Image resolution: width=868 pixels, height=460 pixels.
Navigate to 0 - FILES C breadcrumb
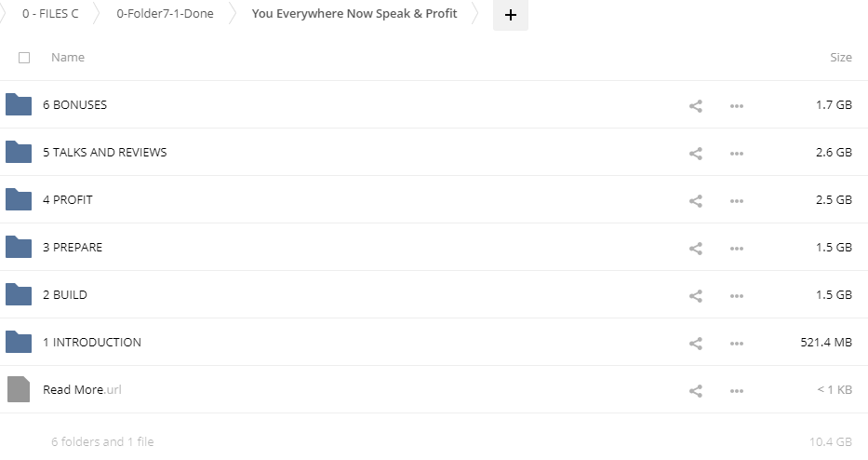[50, 14]
